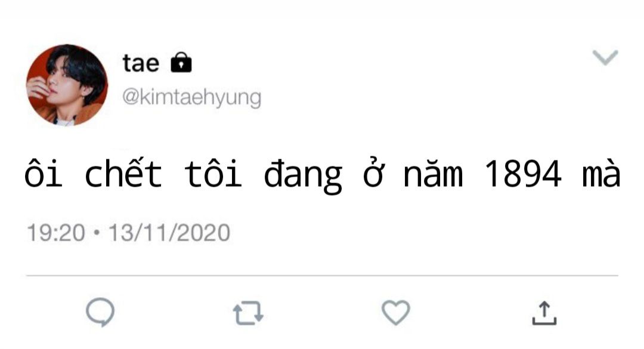Expand the tweet options chevron
Screen dimensions: 644x349
pos(606,58)
